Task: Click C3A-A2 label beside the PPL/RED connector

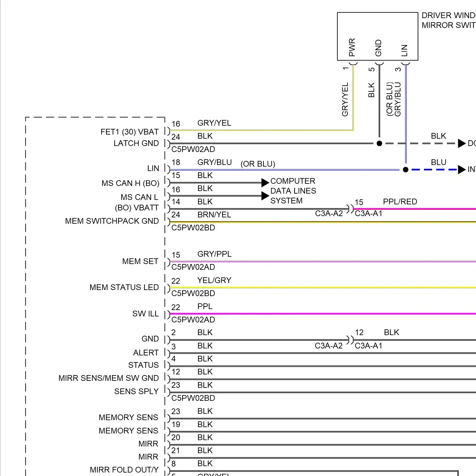Action: click(329, 213)
